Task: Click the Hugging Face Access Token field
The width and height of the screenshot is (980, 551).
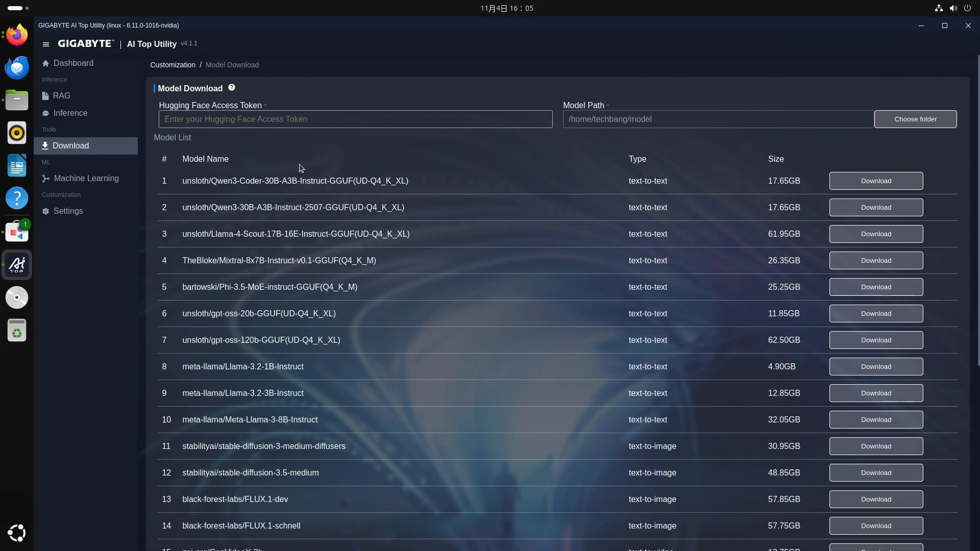Action: coord(355,119)
